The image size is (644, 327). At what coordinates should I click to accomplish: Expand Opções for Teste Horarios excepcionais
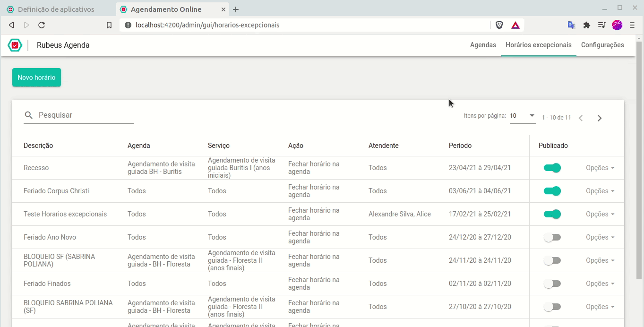pos(600,214)
